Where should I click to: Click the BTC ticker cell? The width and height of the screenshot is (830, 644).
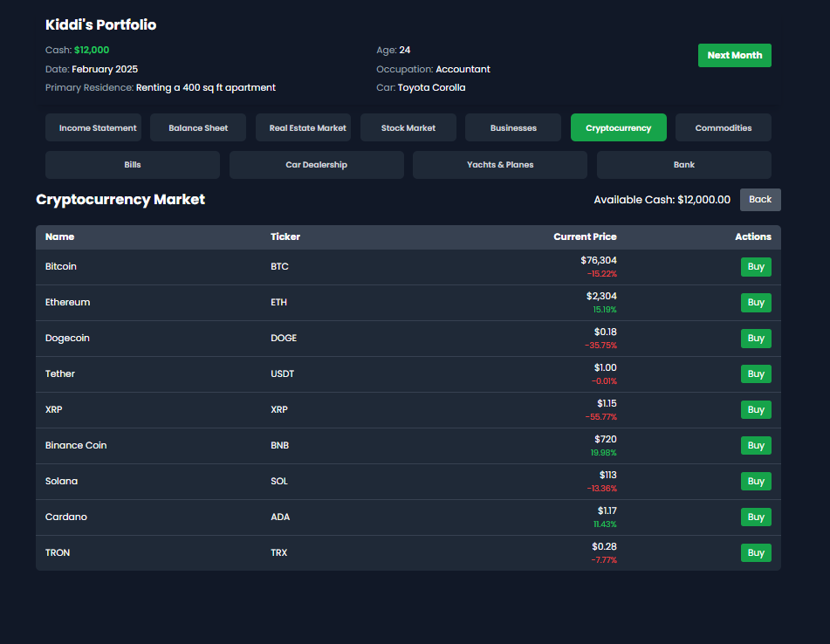click(x=279, y=266)
